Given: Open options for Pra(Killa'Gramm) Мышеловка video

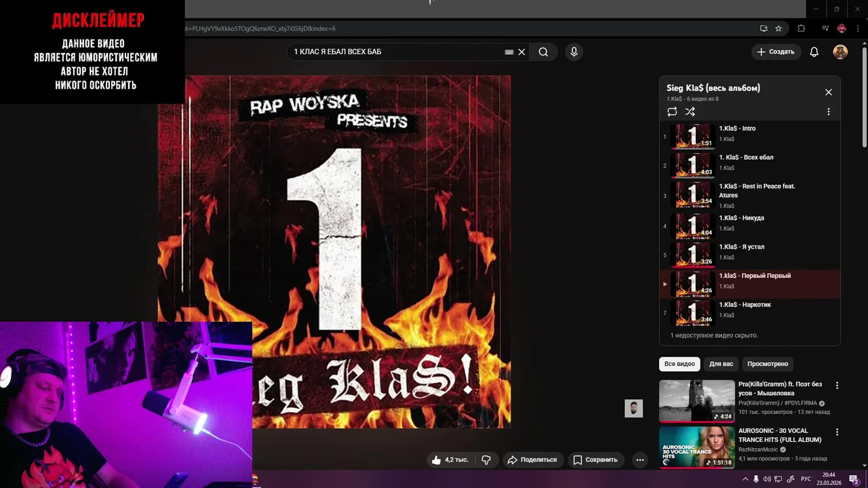Looking at the screenshot, I should pos(837,385).
